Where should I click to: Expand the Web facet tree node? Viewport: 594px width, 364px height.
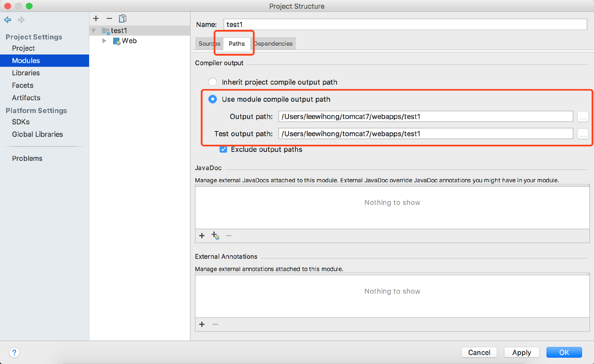click(x=104, y=41)
